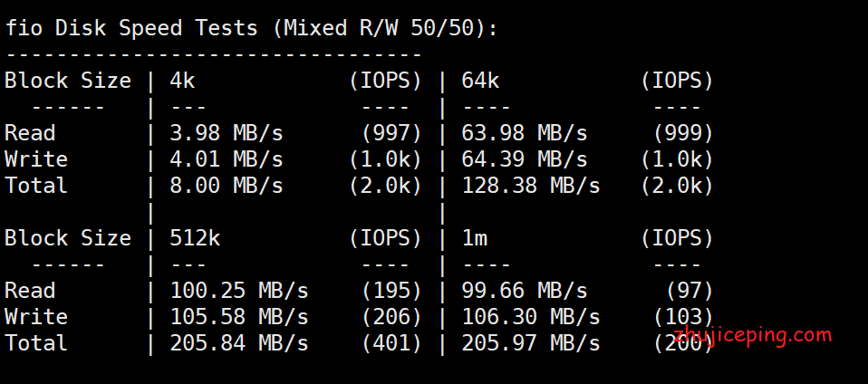The image size is (868, 384).
Task: Click the (999) IOPS value
Action: [683, 133]
